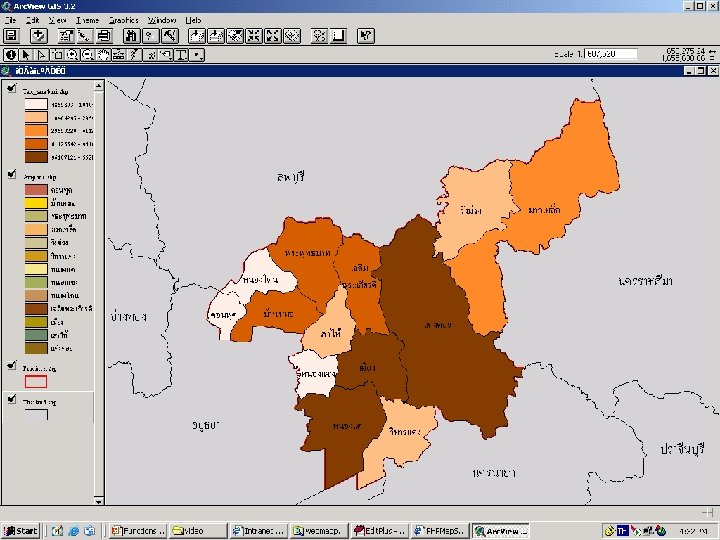The width and height of the screenshot is (720, 540).
Task: Click Select Features Using Graphic icon
Action: [320, 36]
